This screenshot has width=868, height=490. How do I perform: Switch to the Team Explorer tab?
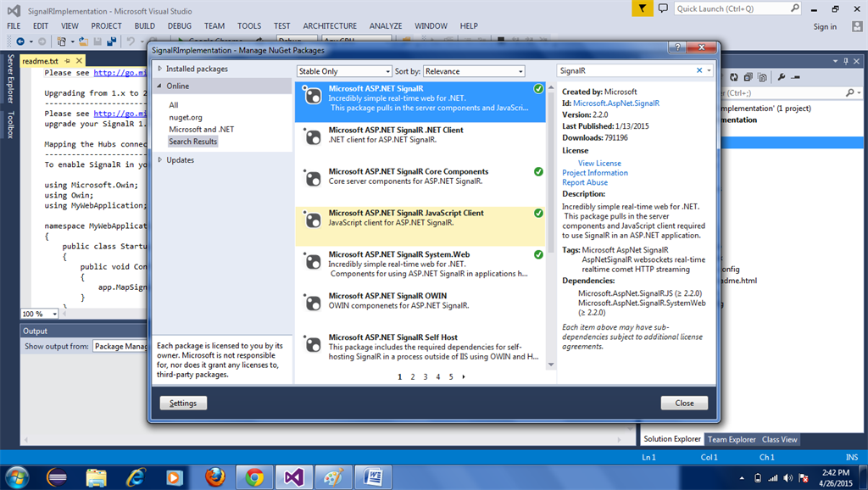[732, 439]
